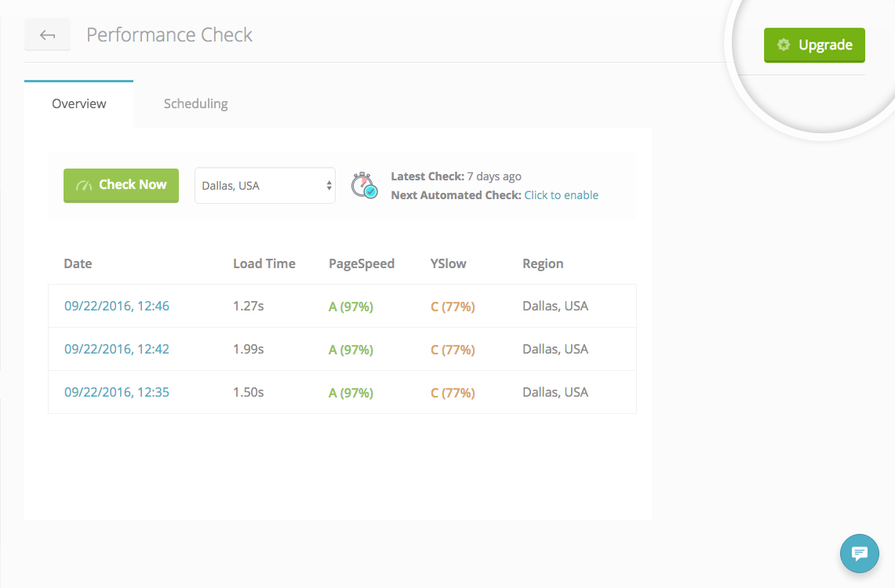Click the stopwatch check icon
This screenshot has width=895, height=588.
364,185
